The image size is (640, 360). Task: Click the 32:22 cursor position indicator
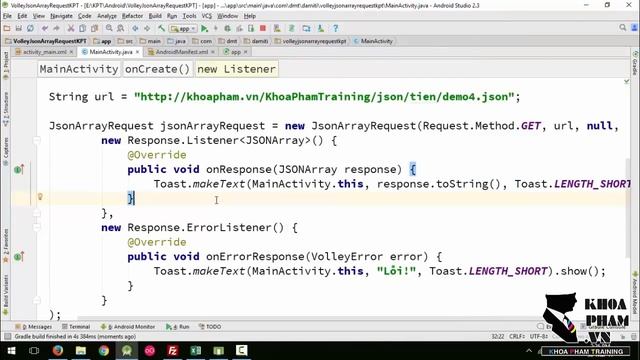(x=498, y=336)
